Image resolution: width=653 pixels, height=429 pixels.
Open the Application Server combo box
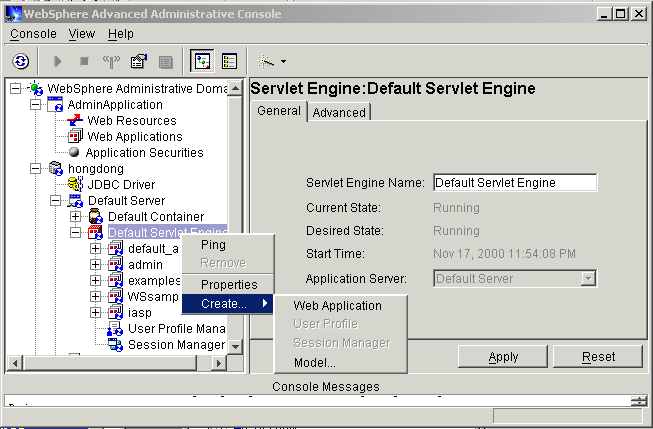[x=515, y=278]
